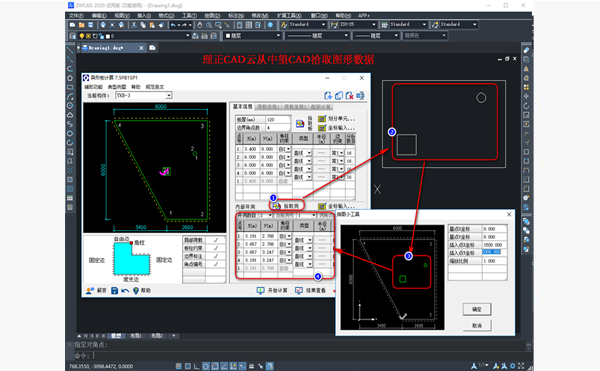Screen dimensions: 600x371
Task: Select the Circle draw tool in left toolbar
Action: pos(70,106)
